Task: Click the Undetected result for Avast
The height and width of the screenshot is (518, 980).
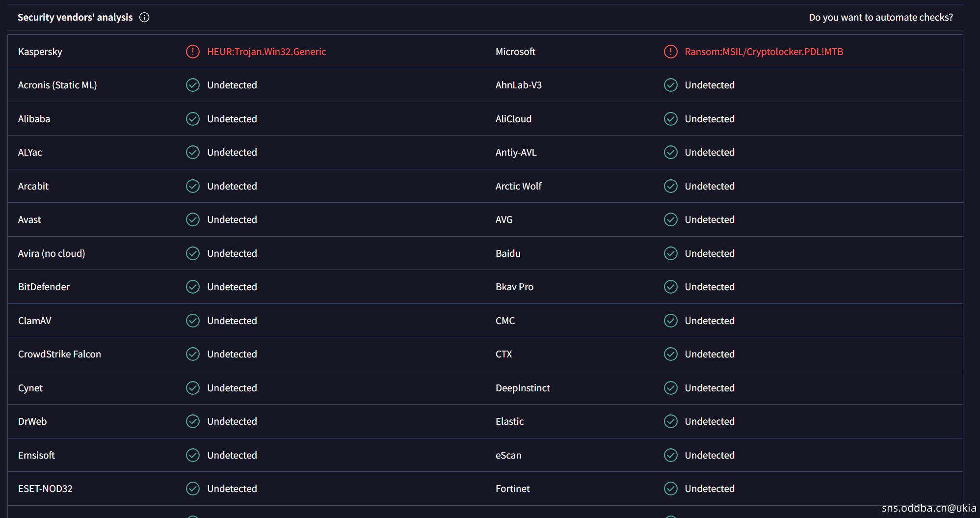Action: (x=232, y=219)
